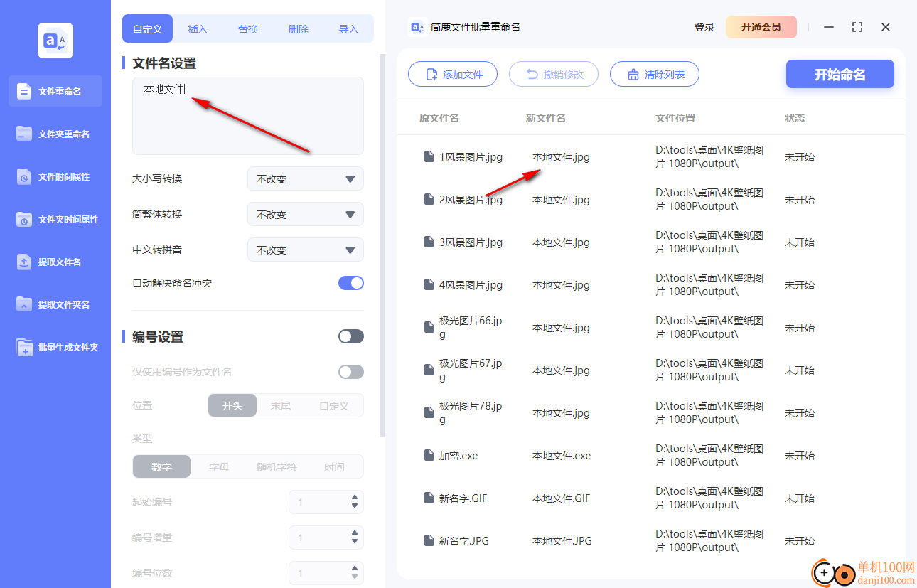Screen dimensions: 917x588
Task: Toggle 仅使用编号作为文件名 switch
Action: click(351, 372)
